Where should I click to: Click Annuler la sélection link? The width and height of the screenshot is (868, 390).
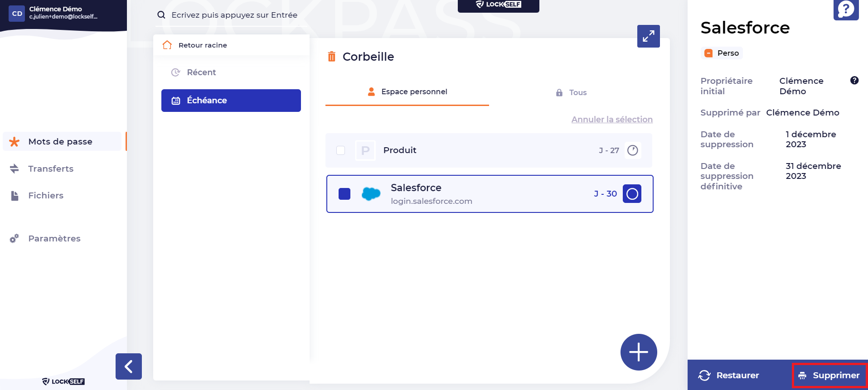[x=612, y=119]
